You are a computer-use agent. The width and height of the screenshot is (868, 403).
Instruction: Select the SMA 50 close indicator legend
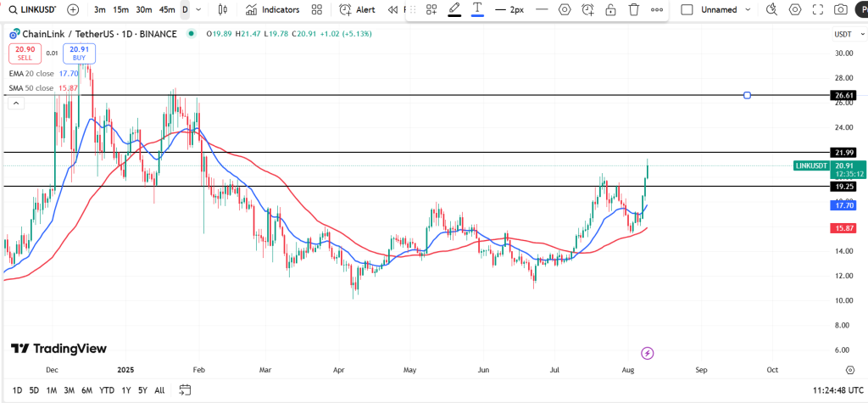coord(42,88)
